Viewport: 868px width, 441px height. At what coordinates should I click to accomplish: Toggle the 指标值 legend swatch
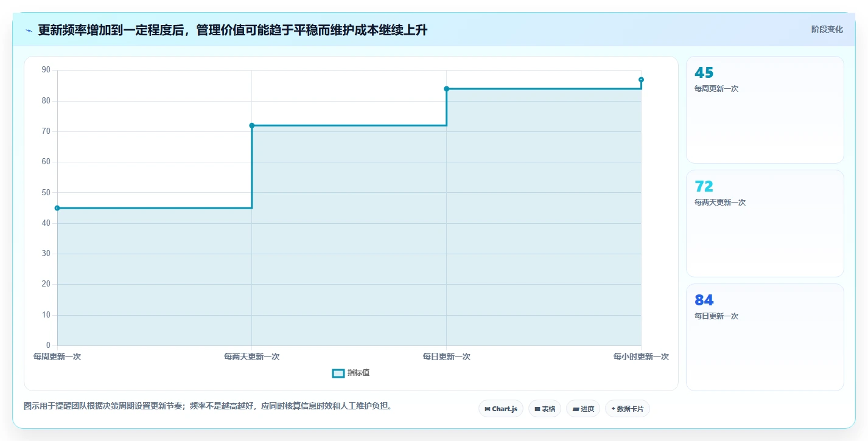tap(338, 373)
